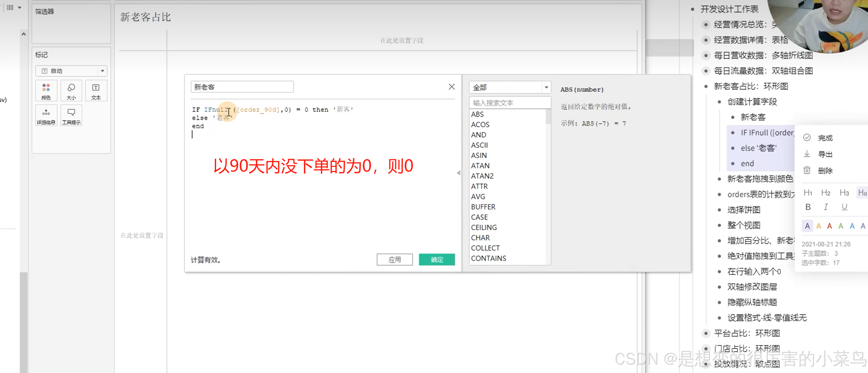Click the 应用 apply button
This screenshot has width=868, height=373.
pos(394,260)
